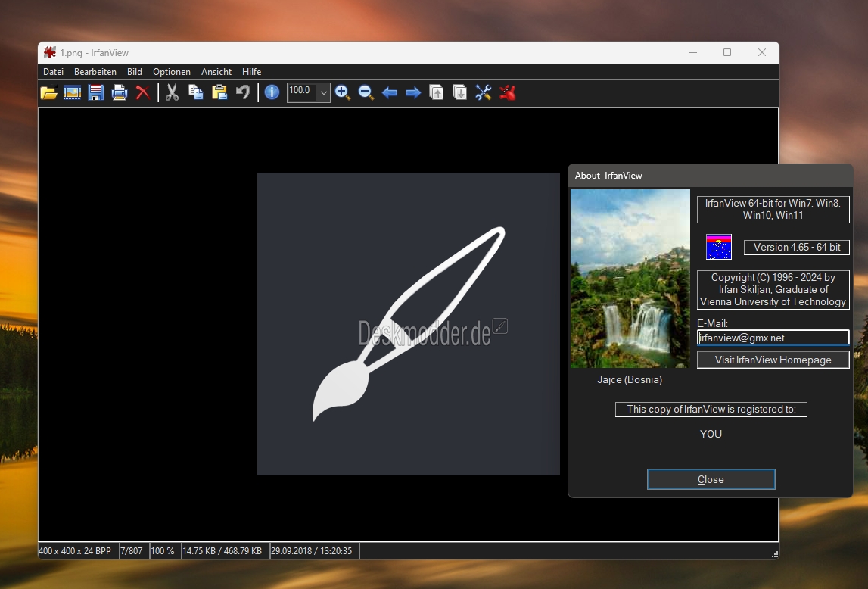This screenshot has height=589, width=868.
Task: Click the 'Copyright (C) 1996 - 2024' text box
Action: point(773,289)
